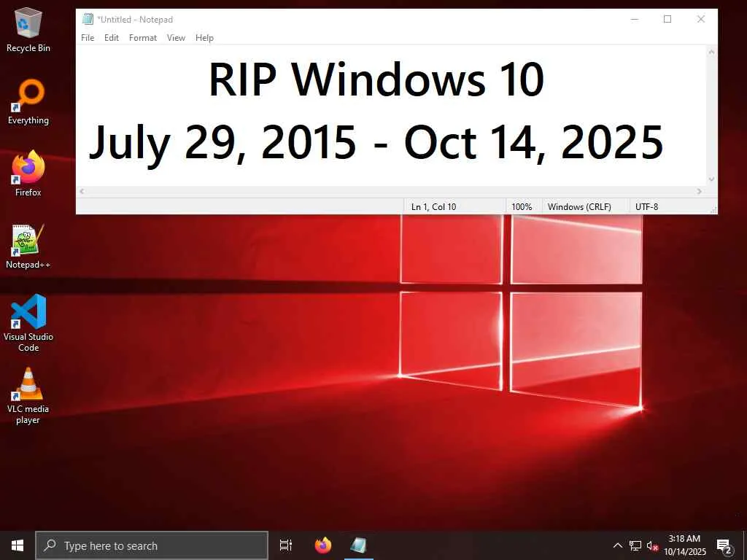
Task: Click Notepad's horizontal scrollbar right arrow
Action: [700, 191]
